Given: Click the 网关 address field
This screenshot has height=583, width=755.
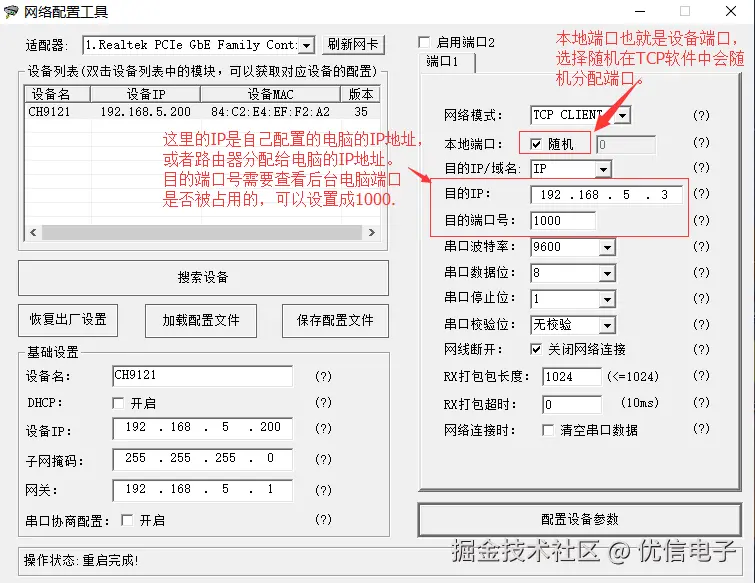Looking at the screenshot, I should pyautogui.click(x=202, y=490).
